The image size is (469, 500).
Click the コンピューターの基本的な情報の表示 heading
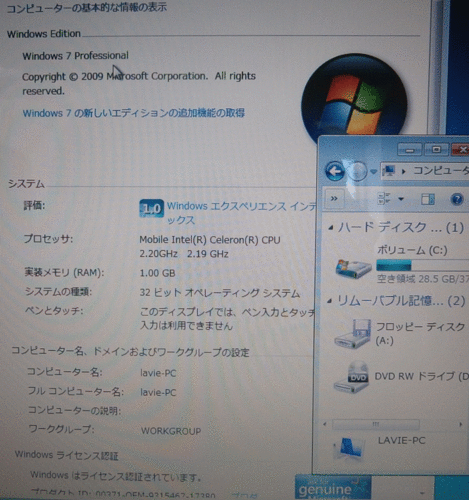coord(87,8)
